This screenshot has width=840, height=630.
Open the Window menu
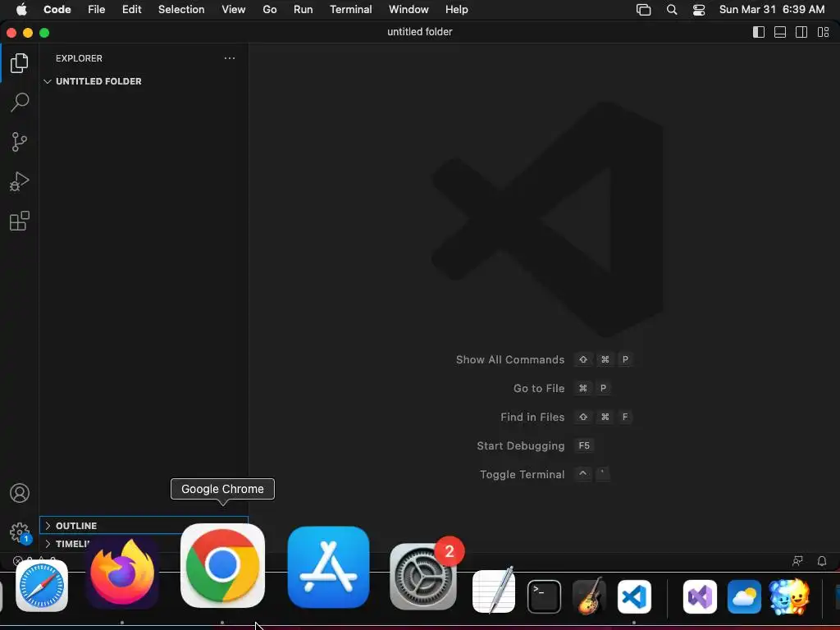409,10
